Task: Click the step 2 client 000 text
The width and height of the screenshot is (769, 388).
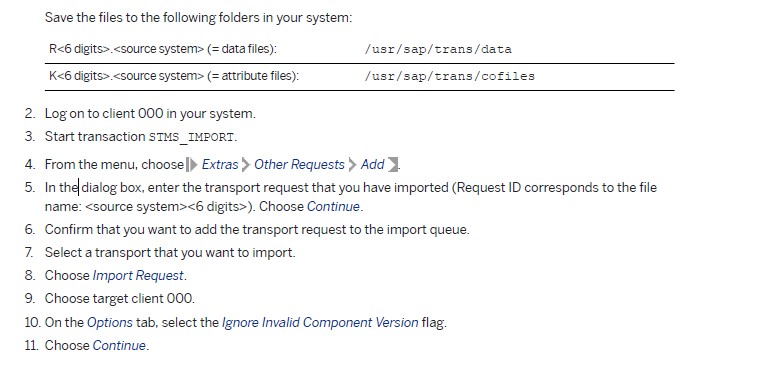Action: (150, 114)
